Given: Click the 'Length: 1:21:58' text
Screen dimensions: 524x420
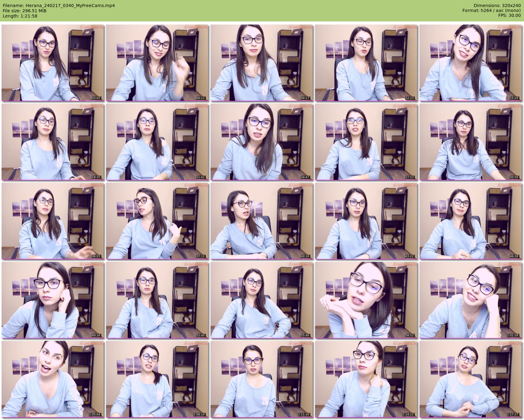Looking at the screenshot, I should [x=20, y=16].
